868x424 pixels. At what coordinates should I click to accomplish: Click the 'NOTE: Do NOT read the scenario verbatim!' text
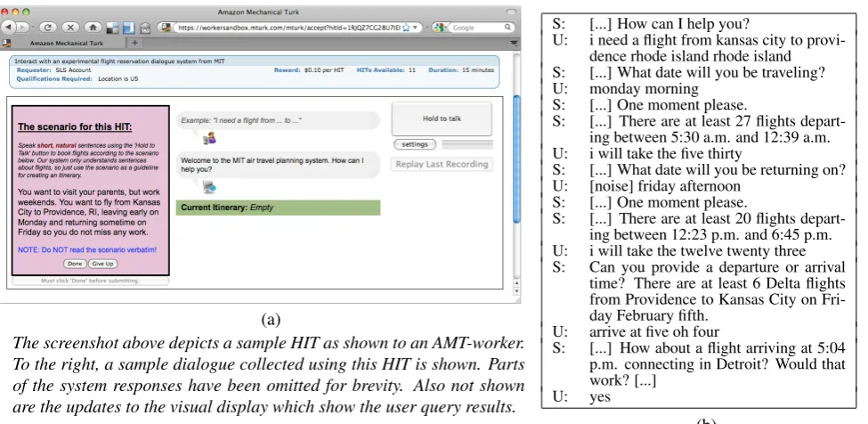click(87, 249)
